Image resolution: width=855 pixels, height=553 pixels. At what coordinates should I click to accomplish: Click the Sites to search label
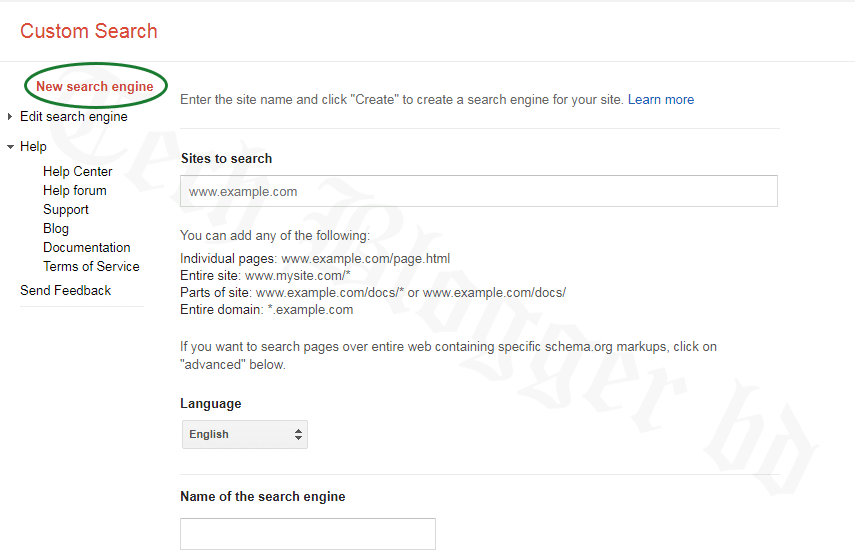coord(226,159)
